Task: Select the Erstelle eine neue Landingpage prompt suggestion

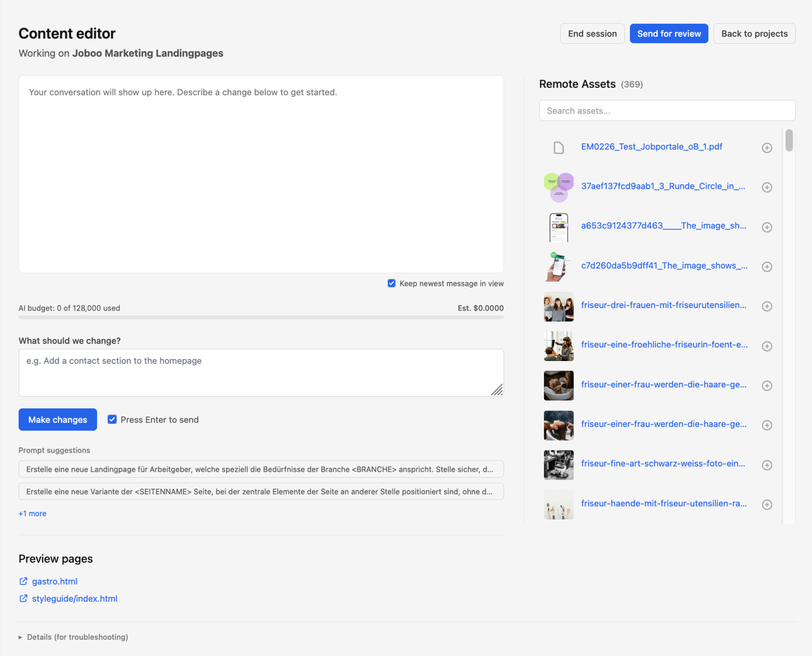Action: click(261, 469)
